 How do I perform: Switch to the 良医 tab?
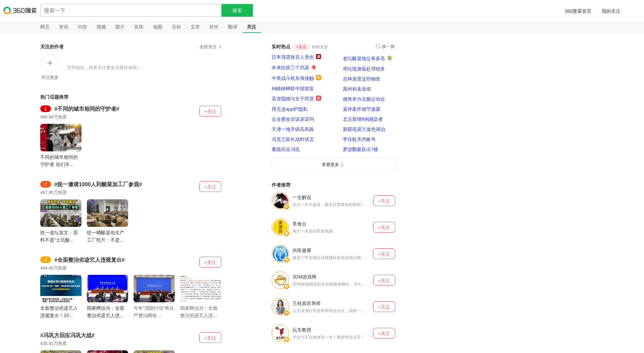[x=139, y=27]
